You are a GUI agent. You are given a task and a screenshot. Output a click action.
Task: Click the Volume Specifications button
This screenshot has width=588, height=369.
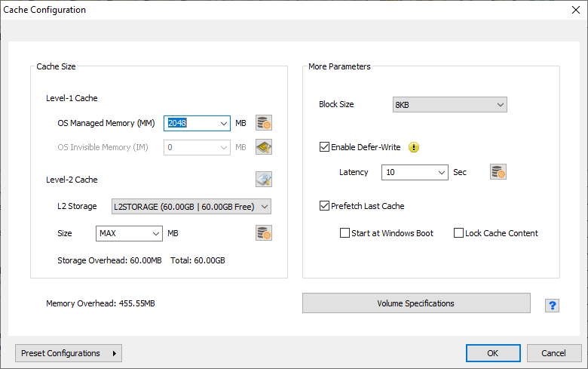point(416,303)
